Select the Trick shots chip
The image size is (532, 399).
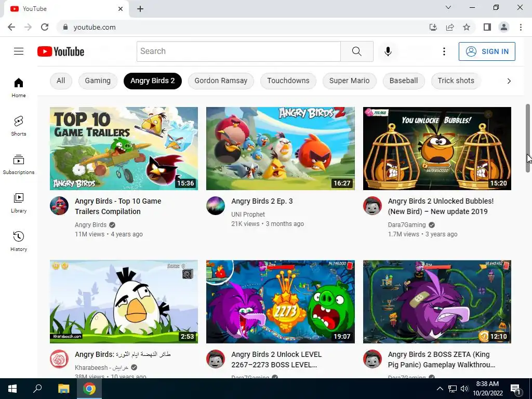[x=456, y=81]
